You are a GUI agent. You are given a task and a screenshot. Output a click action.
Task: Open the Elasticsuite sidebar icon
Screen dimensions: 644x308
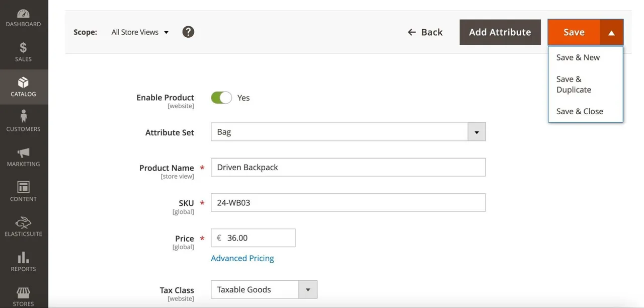(x=23, y=222)
